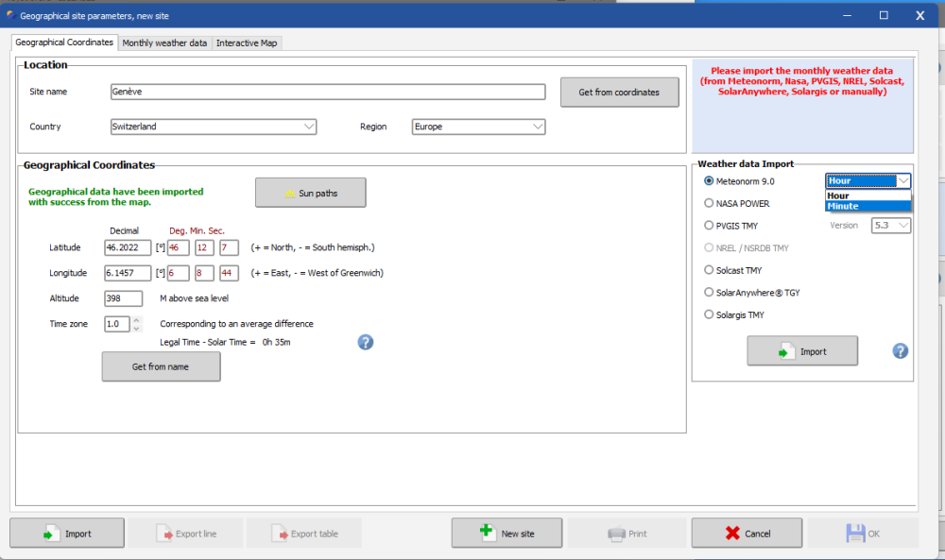Click the Get from name button
Image resolution: width=945 pixels, height=560 pixels.
(161, 366)
